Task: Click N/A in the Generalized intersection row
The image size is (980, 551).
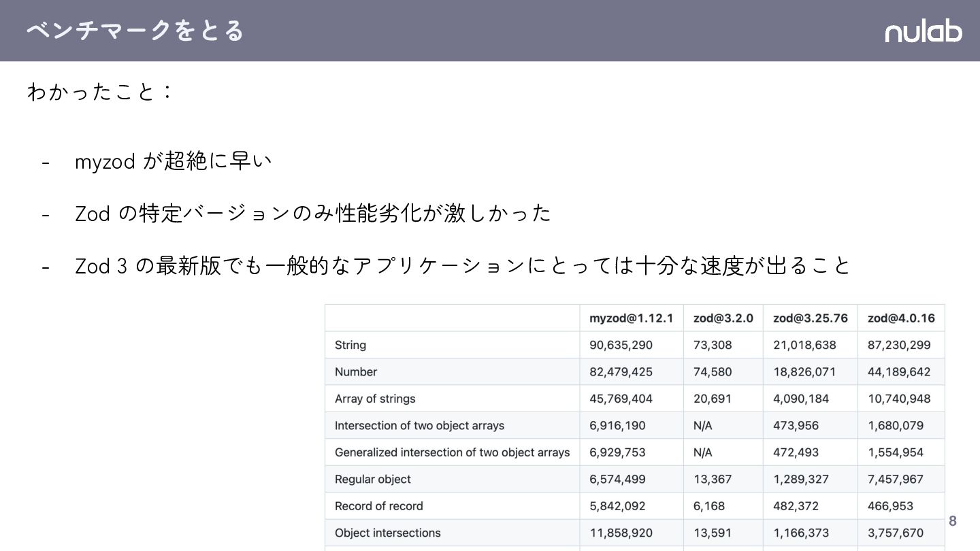Action: click(702, 452)
